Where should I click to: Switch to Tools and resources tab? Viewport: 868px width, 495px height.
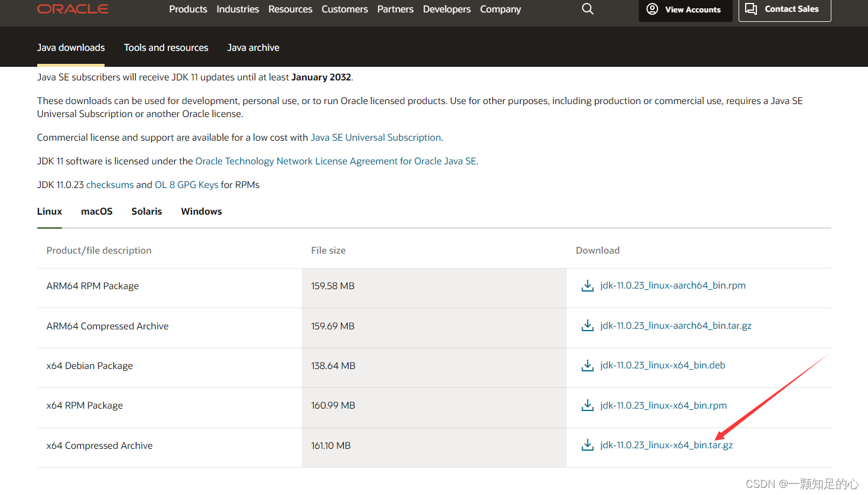click(x=166, y=47)
